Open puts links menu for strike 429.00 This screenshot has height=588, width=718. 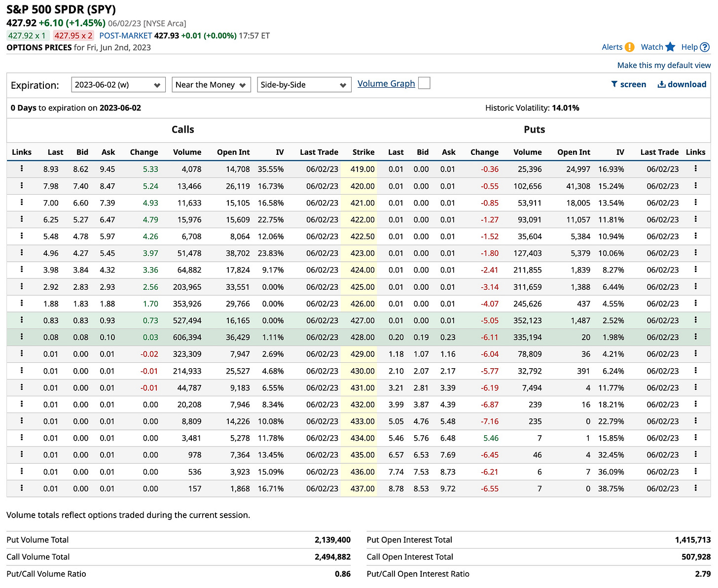pyautogui.click(x=696, y=353)
